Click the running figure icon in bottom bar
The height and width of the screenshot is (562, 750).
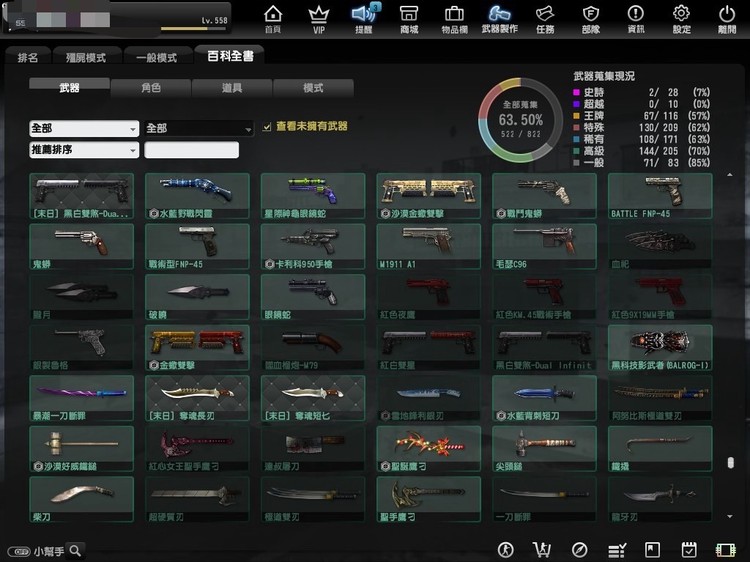pos(505,550)
